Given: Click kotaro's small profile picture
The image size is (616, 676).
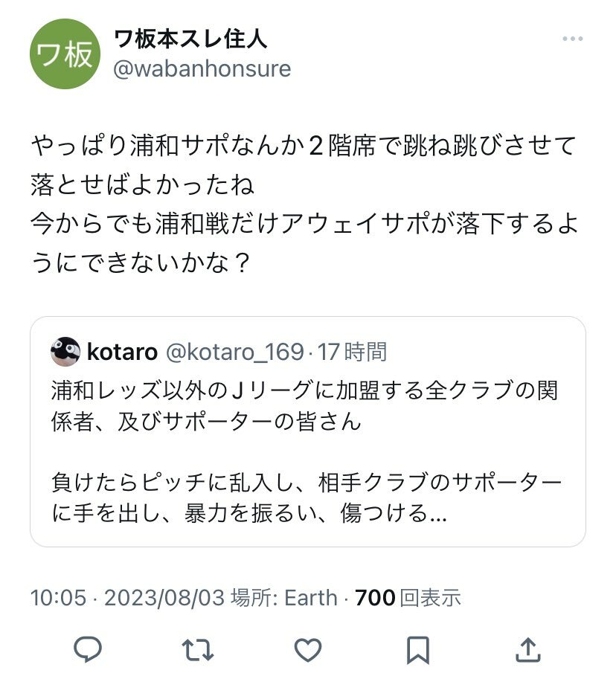Looking at the screenshot, I should pyautogui.click(x=65, y=351).
